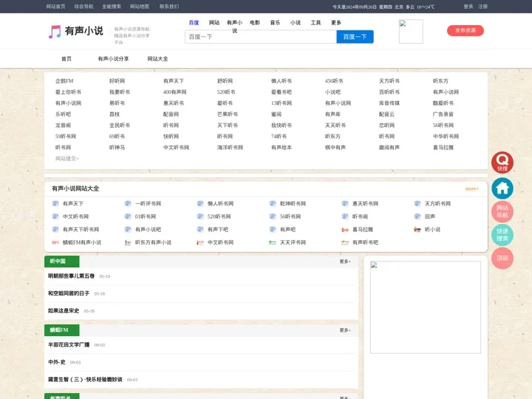This screenshot has height=399, width=532.
Task: Click the 喜马拉雅 logo icon in the icon list
Action: 345,230
